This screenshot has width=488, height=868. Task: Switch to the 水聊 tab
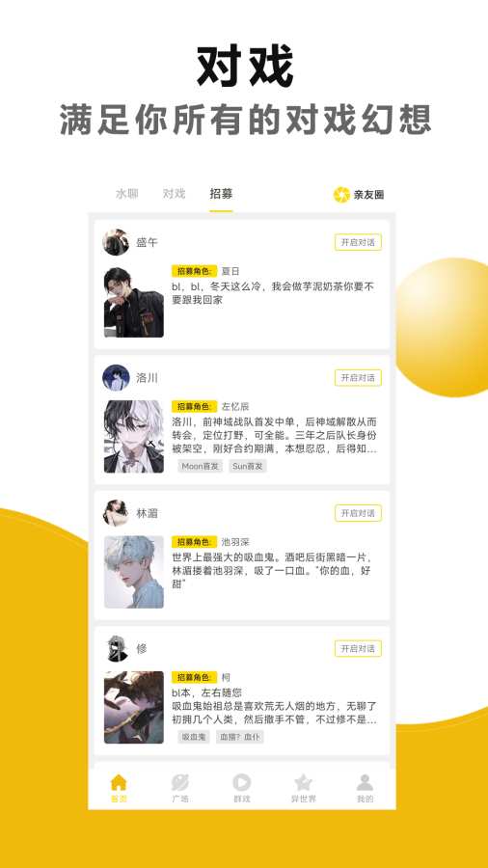click(126, 194)
